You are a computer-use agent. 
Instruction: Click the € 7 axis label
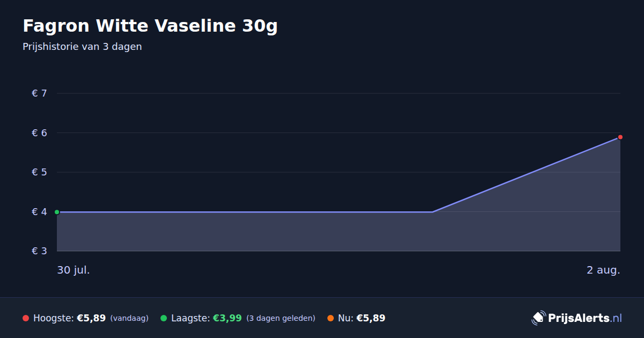pyautogui.click(x=39, y=93)
